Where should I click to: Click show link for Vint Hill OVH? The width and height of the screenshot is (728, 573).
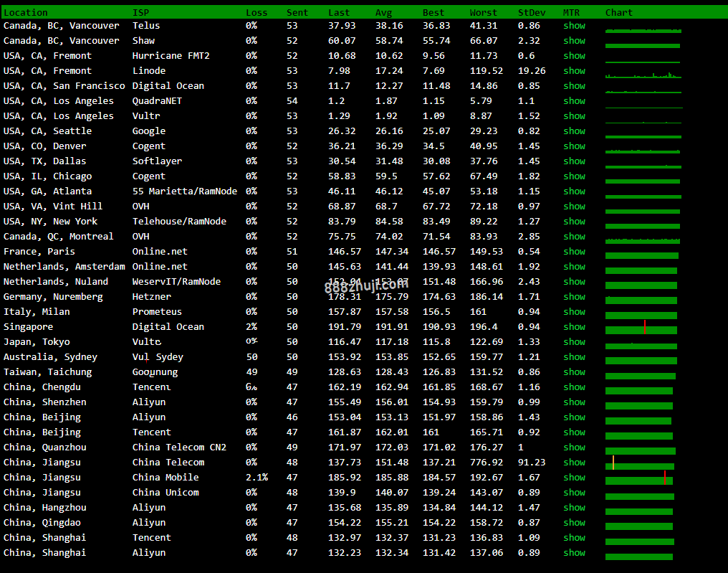(575, 207)
